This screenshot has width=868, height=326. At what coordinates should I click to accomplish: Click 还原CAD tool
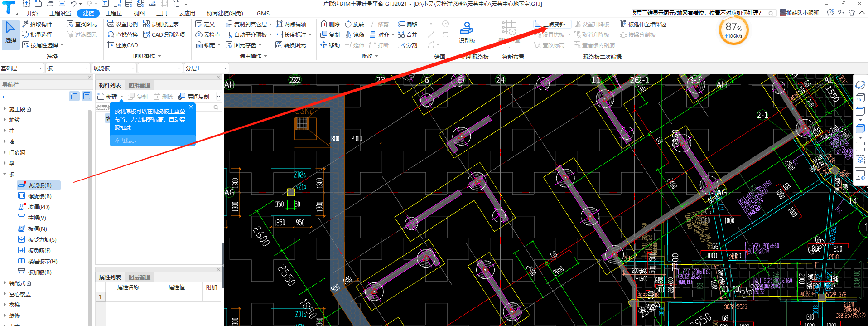pos(122,45)
